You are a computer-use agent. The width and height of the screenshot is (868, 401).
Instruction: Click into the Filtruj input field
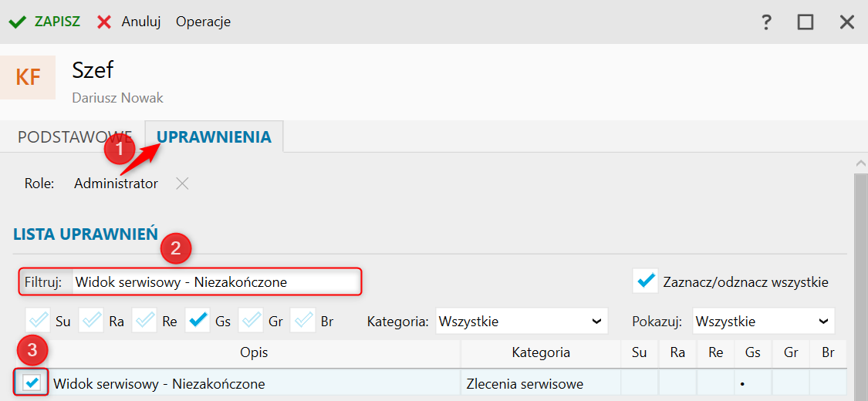click(x=217, y=282)
